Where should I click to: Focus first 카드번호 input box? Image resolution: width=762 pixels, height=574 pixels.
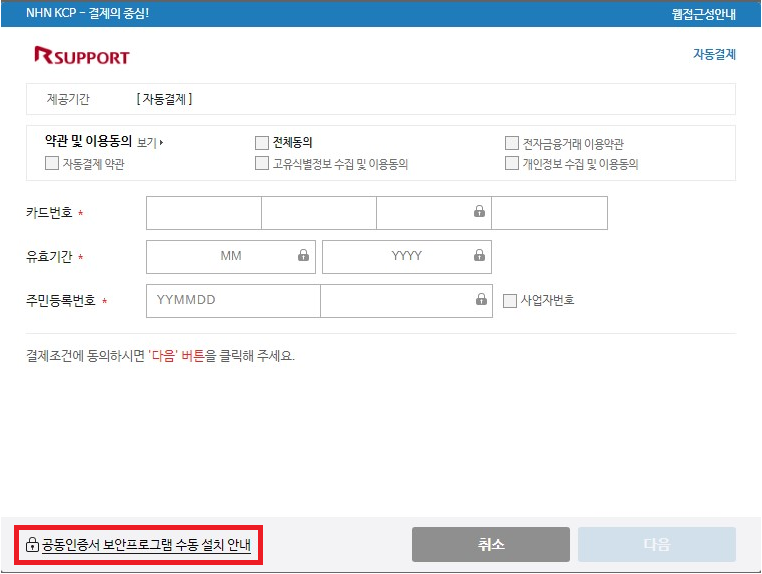[204, 213]
